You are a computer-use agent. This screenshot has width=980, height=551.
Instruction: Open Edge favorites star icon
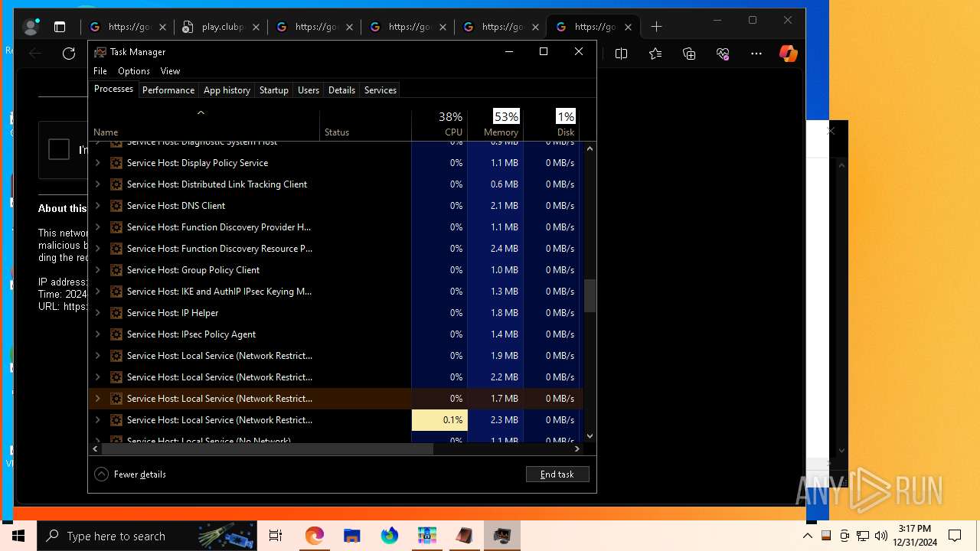click(x=655, y=54)
